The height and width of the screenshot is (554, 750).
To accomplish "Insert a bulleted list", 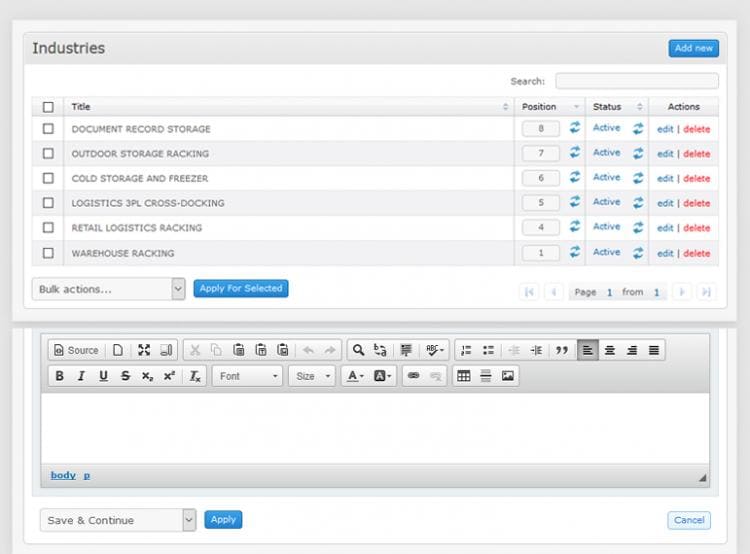I will tap(488, 350).
